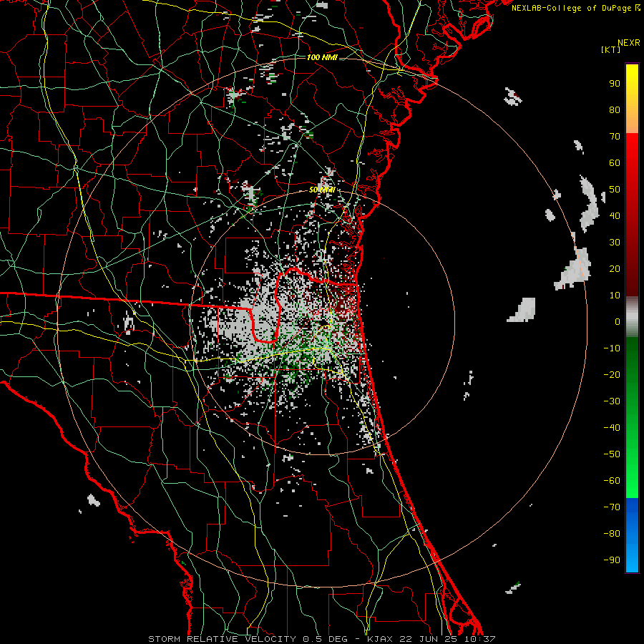Click the -20 value on the velocity scale
This screenshot has width=644, height=644.
click(612, 375)
